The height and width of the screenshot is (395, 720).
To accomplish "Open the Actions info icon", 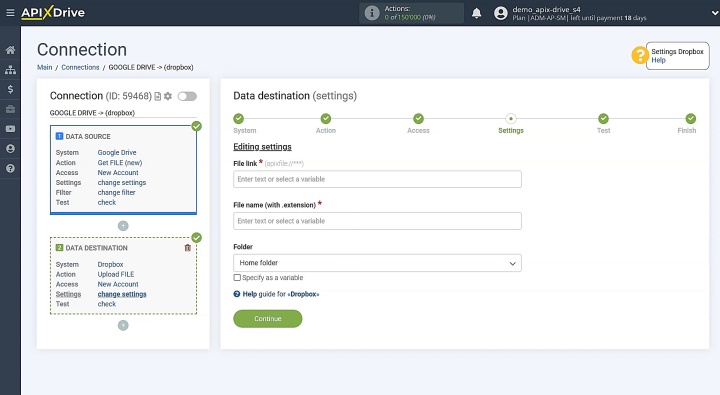I will point(371,13).
